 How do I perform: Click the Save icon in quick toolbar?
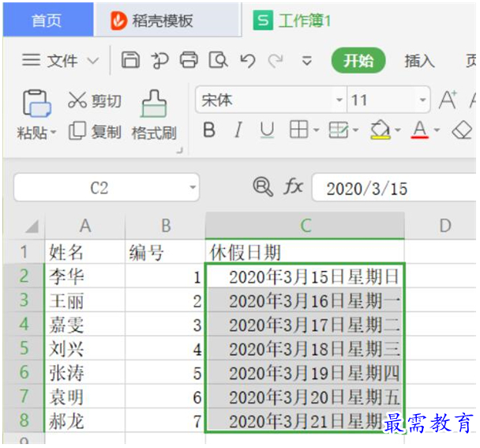[x=130, y=59]
